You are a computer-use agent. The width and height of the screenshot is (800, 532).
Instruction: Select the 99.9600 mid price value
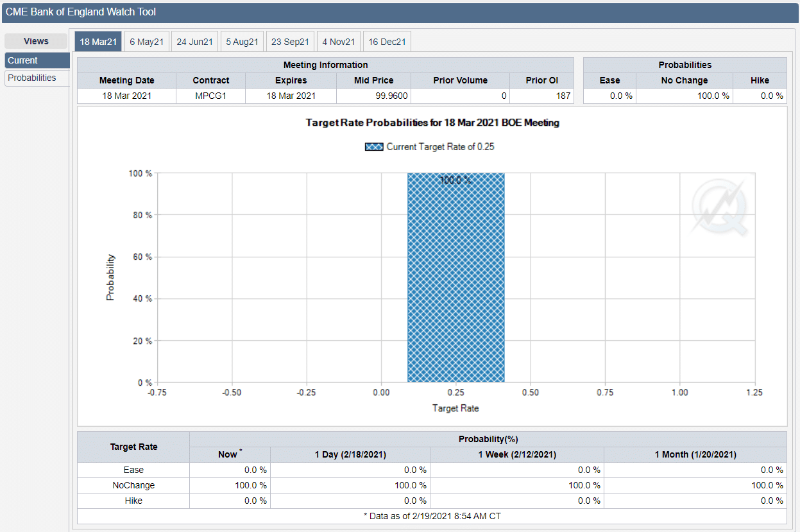(373, 96)
